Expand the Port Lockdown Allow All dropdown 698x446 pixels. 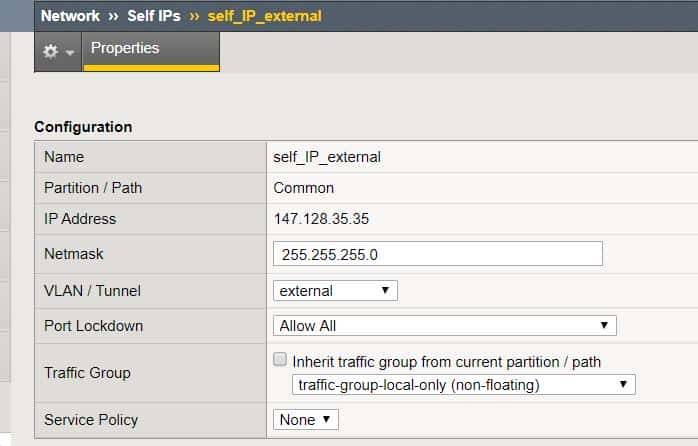[444, 326]
